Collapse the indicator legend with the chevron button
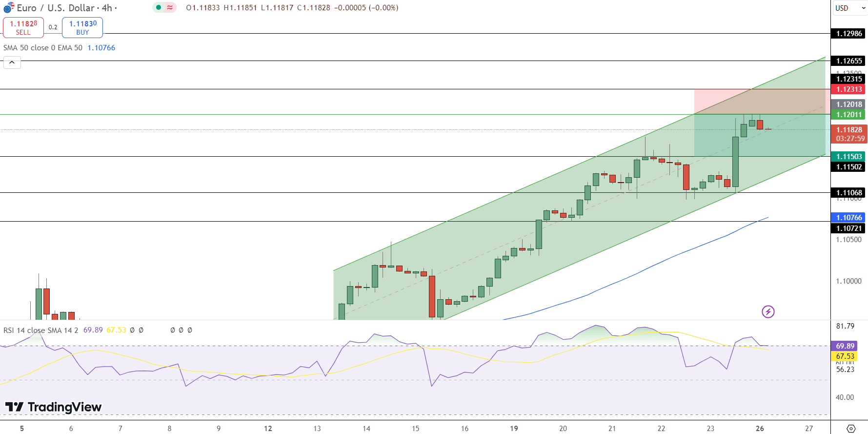868x434 pixels. (x=12, y=62)
